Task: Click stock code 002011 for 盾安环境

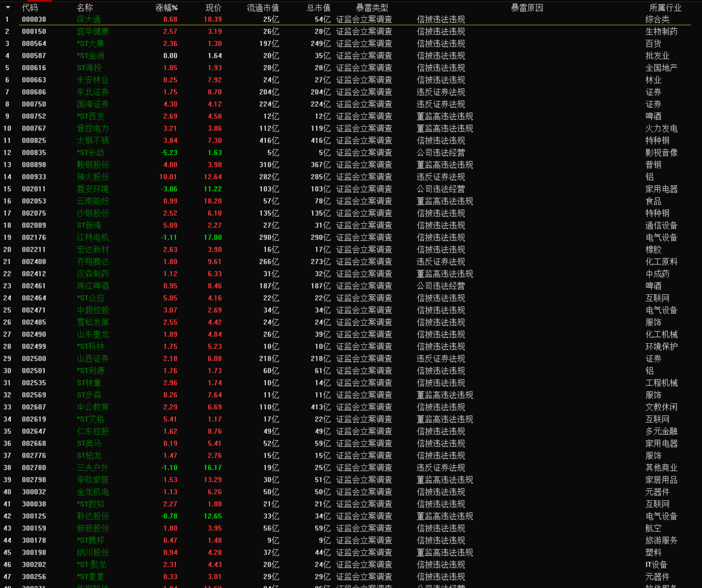Action: pos(34,189)
